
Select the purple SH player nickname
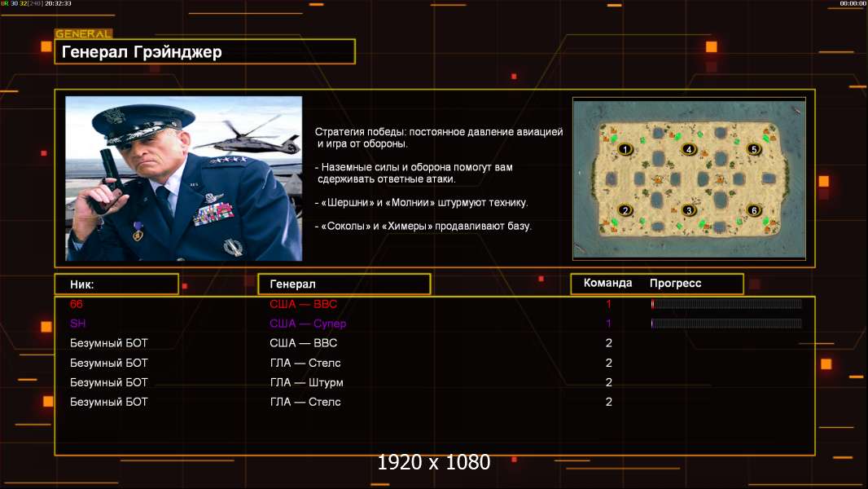click(x=77, y=324)
